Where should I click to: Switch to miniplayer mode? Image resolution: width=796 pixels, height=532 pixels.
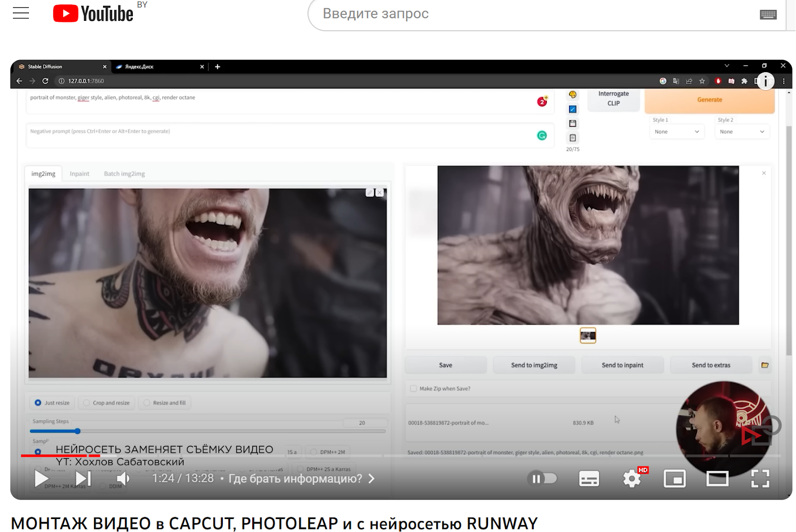tap(675, 479)
